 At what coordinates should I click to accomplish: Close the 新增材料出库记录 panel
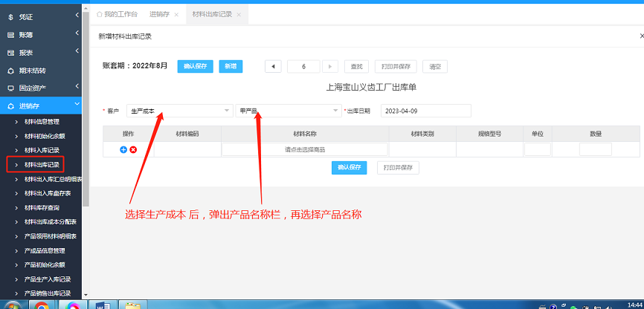click(642, 36)
